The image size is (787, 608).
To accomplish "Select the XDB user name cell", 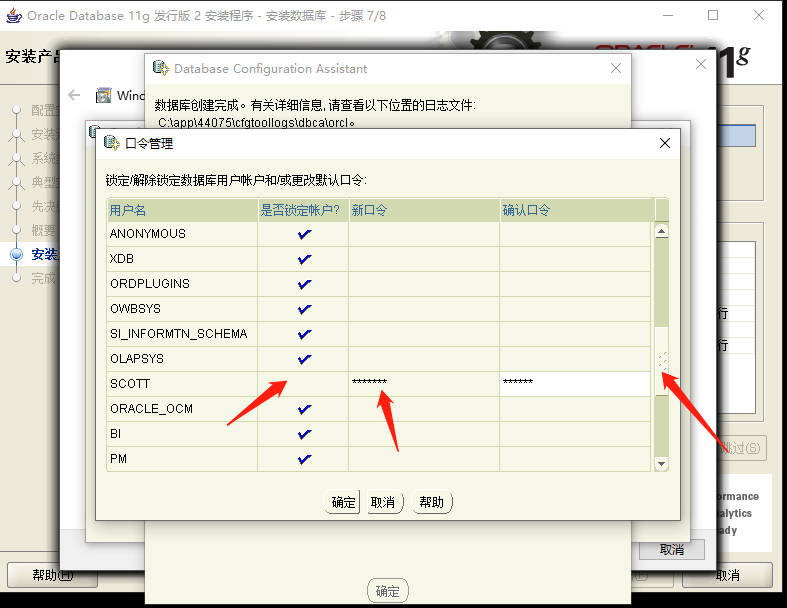I will point(182,259).
